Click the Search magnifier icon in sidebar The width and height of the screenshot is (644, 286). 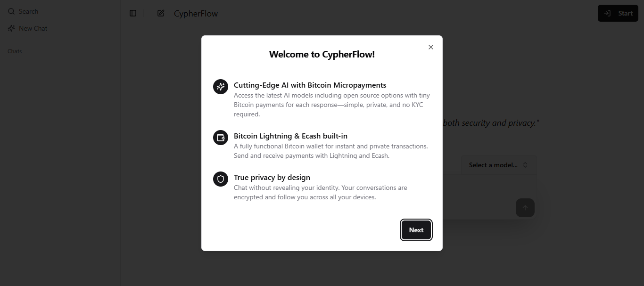pos(11,11)
